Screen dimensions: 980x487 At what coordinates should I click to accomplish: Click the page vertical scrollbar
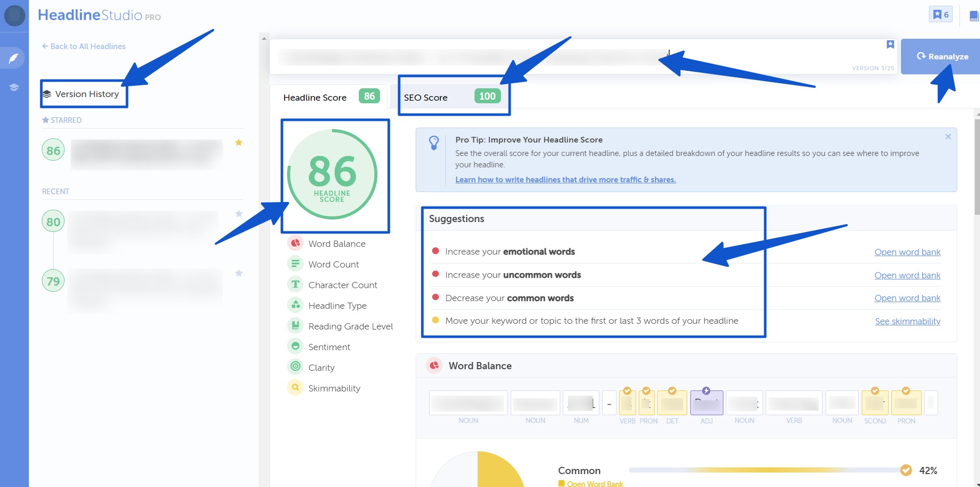point(977,166)
